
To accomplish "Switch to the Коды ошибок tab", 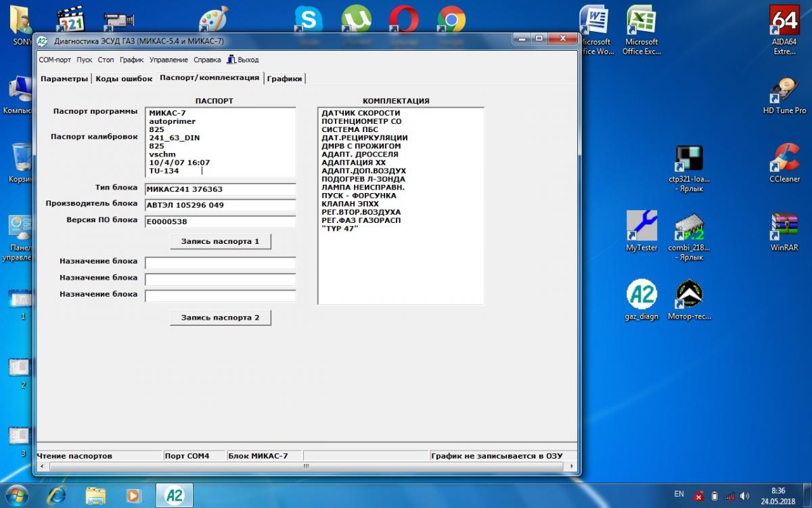I will [x=124, y=79].
